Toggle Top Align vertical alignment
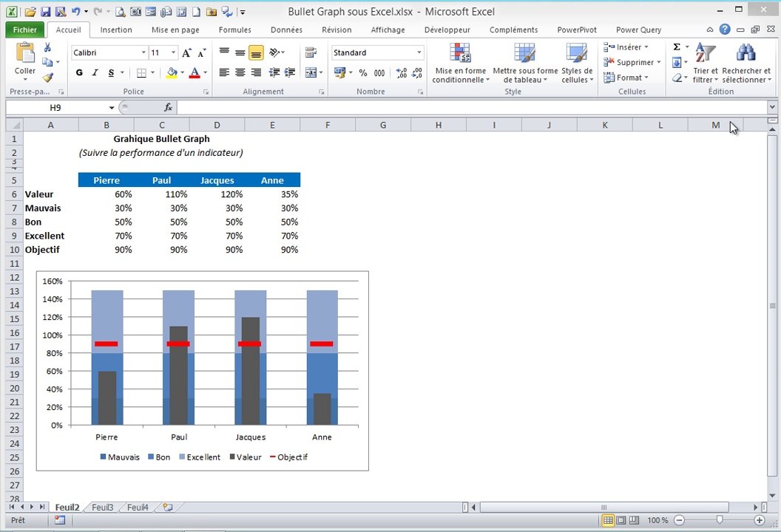The height and width of the screenshot is (532, 781). [x=224, y=52]
